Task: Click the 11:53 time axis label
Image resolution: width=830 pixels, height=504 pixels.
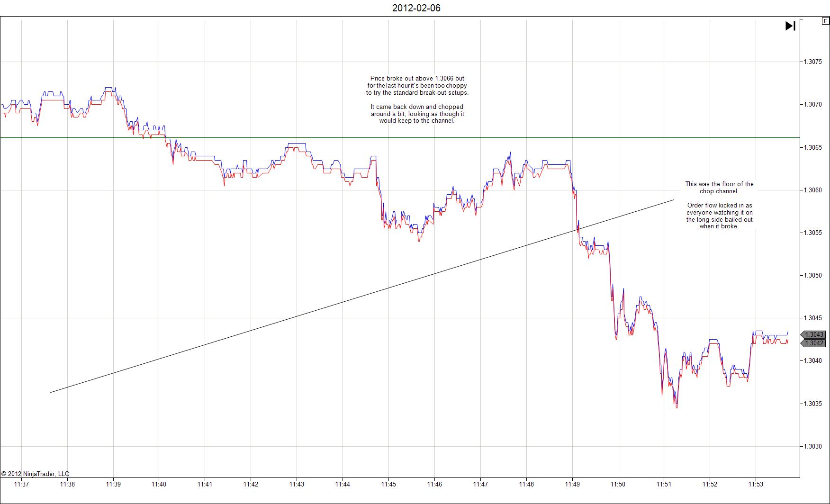Action: point(756,484)
